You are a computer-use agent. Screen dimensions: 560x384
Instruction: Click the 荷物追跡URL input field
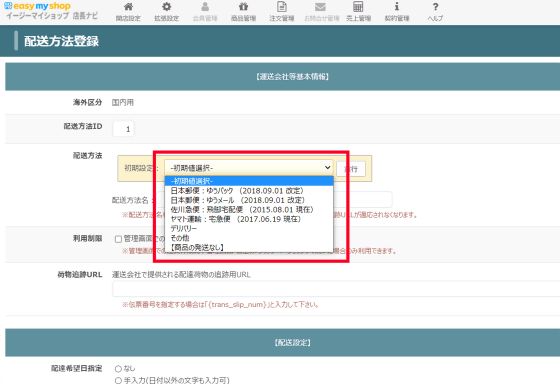click(336, 289)
